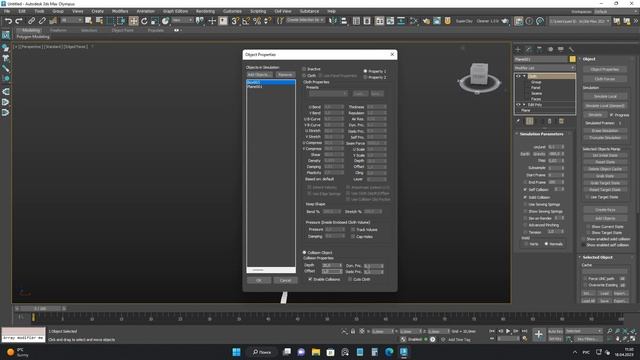The height and width of the screenshot is (360, 640).
Task: Open the Animation menu
Action: (145, 11)
